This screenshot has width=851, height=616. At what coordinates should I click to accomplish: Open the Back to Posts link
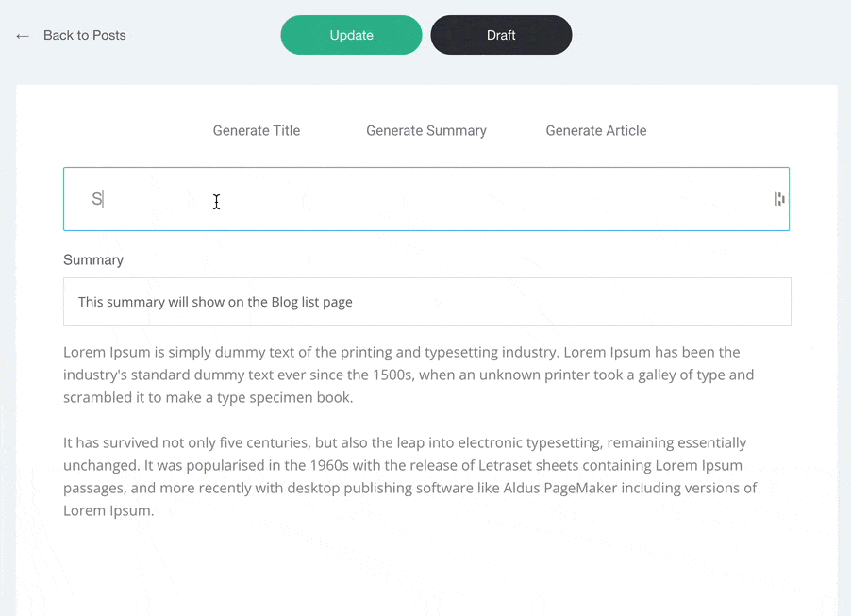click(84, 35)
